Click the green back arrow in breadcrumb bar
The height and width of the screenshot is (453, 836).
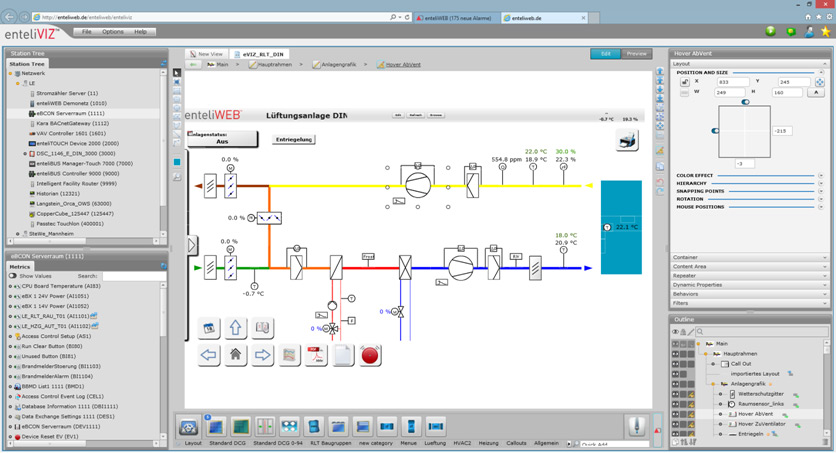click(x=193, y=64)
